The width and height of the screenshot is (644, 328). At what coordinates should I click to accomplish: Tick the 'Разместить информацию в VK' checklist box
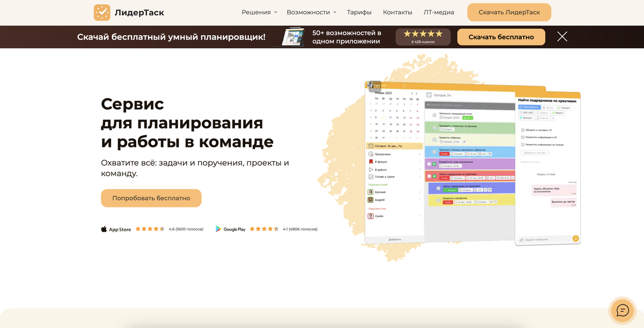click(x=523, y=137)
